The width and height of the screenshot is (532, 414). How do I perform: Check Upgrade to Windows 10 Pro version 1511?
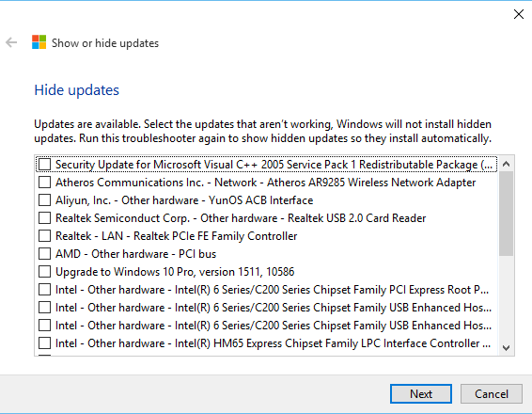click(x=44, y=272)
